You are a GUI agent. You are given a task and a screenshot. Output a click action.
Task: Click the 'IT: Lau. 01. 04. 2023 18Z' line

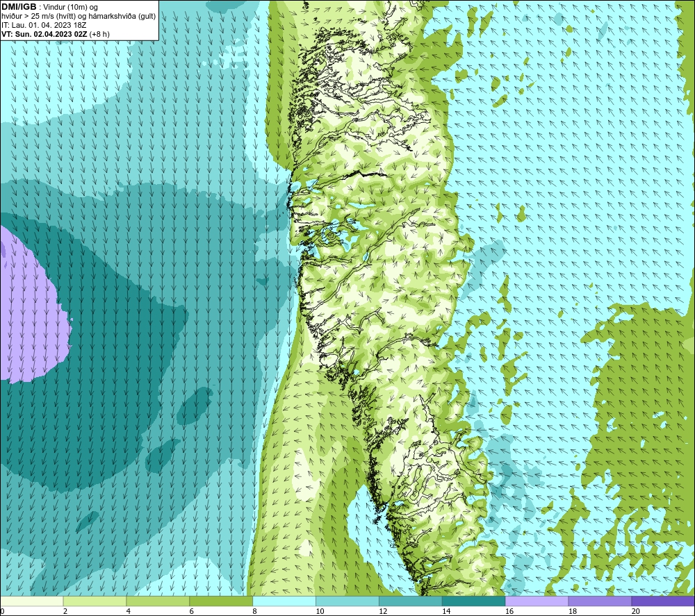click(x=44, y=25)
